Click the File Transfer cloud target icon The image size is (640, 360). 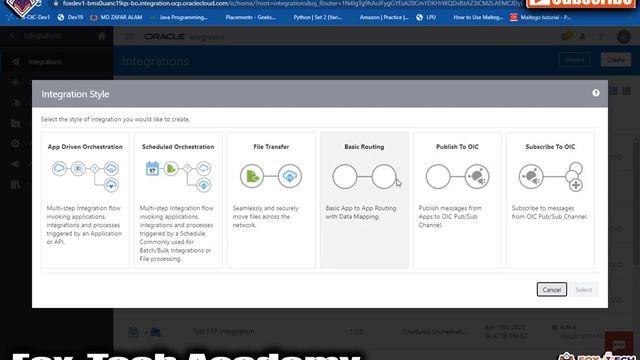290,176
